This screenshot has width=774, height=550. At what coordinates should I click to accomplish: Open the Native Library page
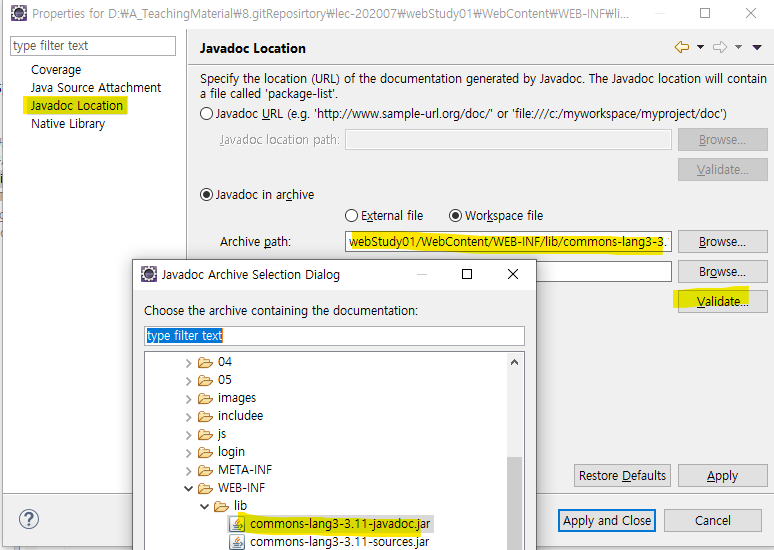[x=68, y=123]
